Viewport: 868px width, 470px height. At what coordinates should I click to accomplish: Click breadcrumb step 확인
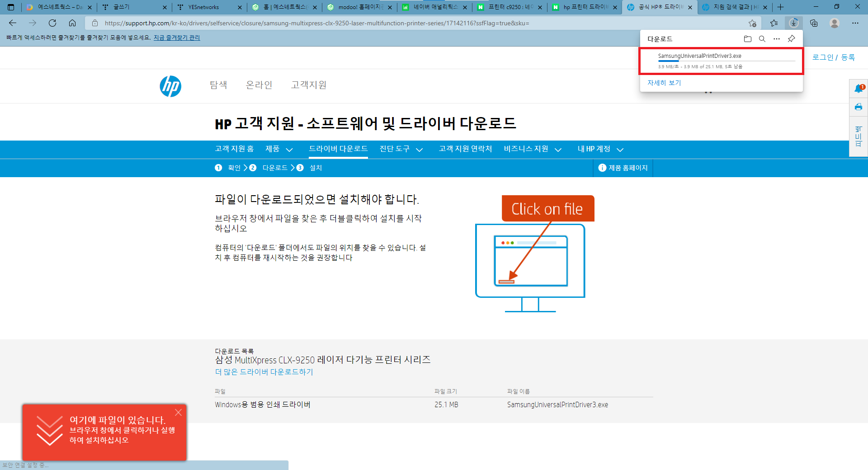click(x=234, y=168)
